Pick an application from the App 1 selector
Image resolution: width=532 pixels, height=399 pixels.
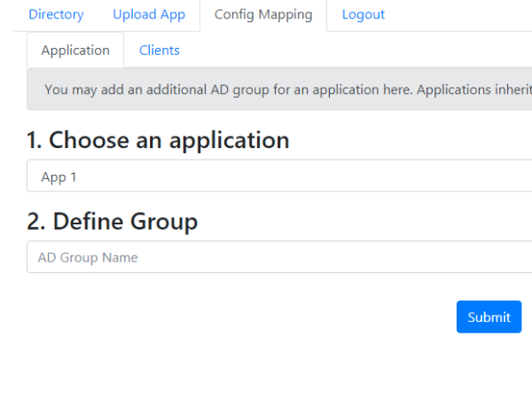point(279,176)
